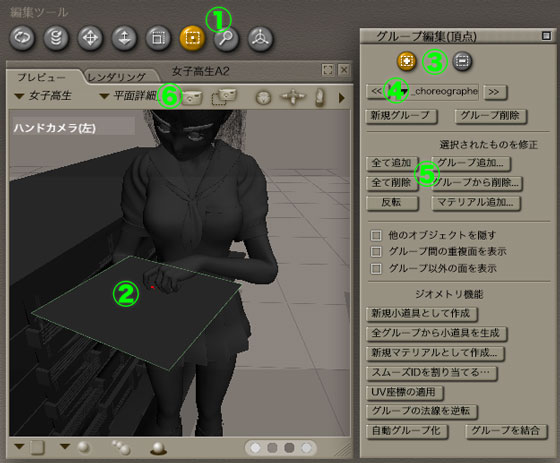Click the 新規グループ button
The image size is (560, 463).
(401, 116)
